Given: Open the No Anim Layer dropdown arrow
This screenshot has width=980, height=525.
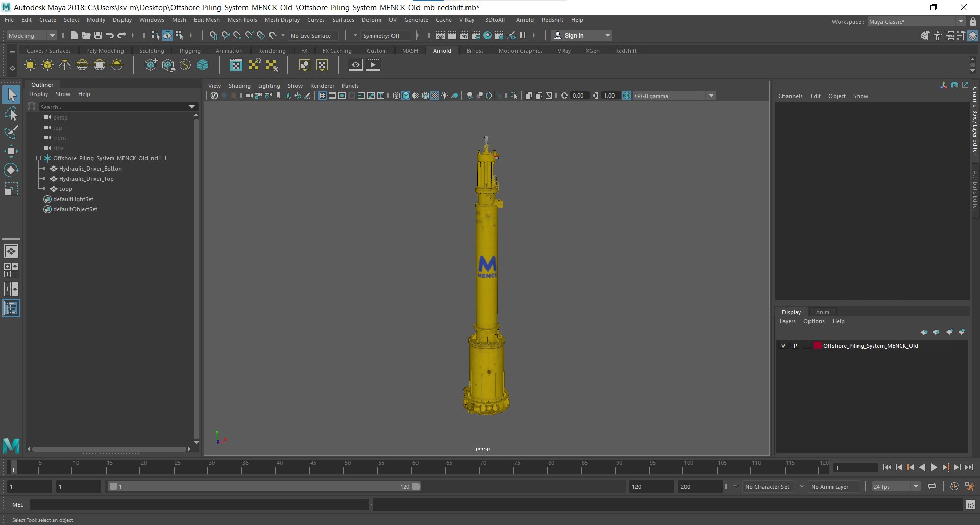Looking at the screenshot, I should [802, 486].
